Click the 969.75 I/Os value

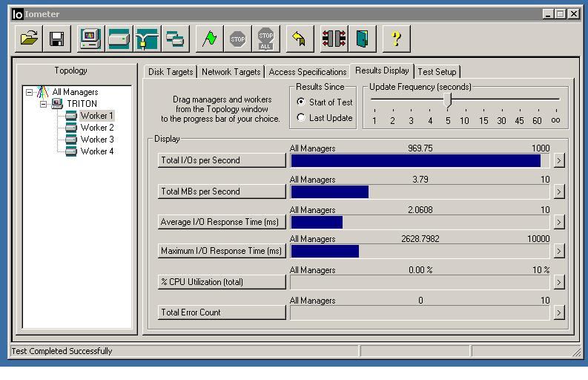pos(420,148)
